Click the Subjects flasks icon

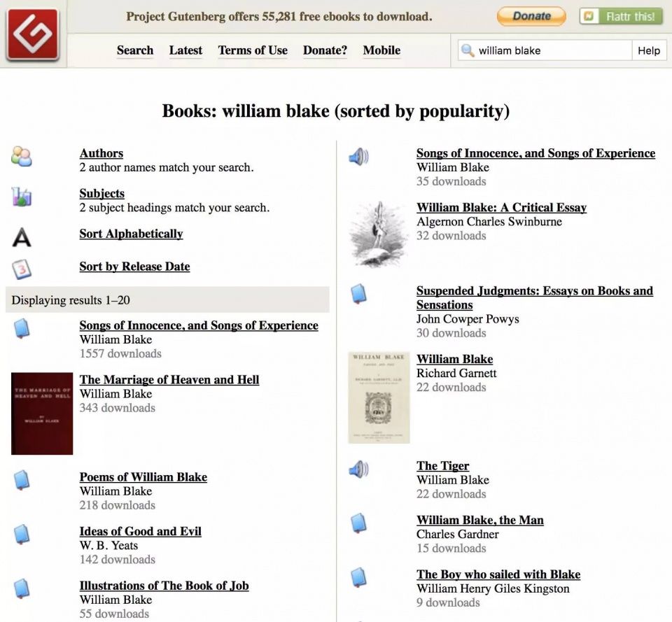pos(22,197)
